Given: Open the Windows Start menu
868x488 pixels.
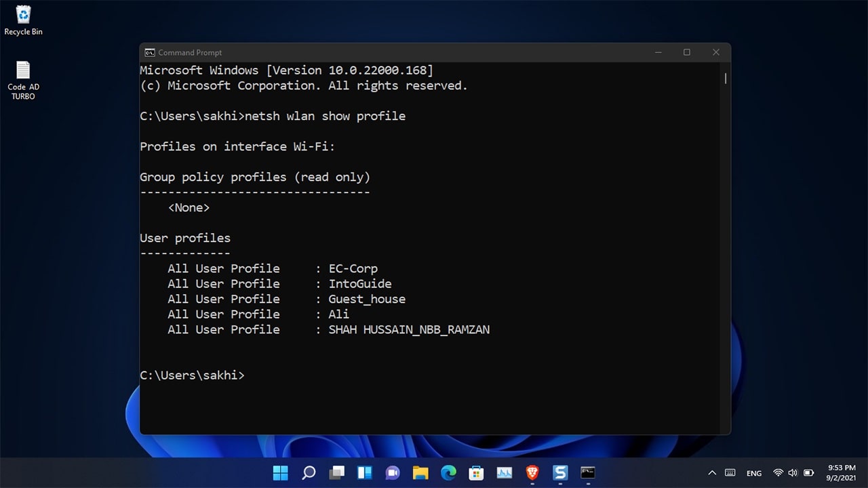Looking at the screenshot, I should click(x=280, y=472).
